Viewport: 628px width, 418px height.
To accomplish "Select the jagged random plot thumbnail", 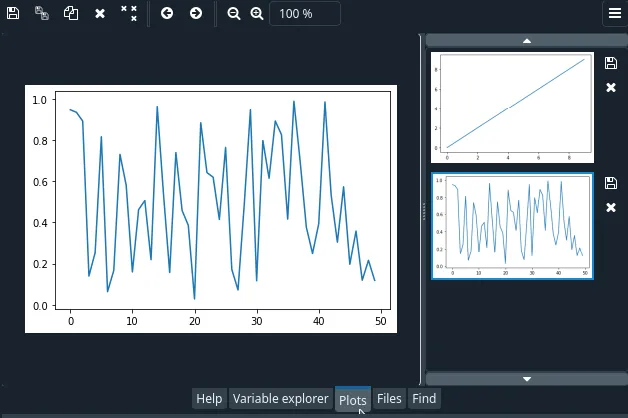I will [512, 226].
